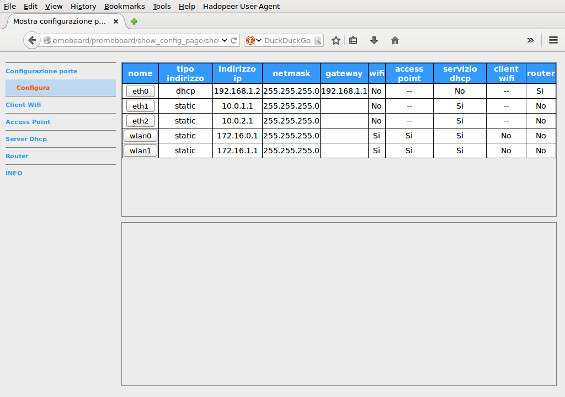Open the hamburger menu icon
Image resolution: width=565 pixels, height=397 pixels.
553,40
